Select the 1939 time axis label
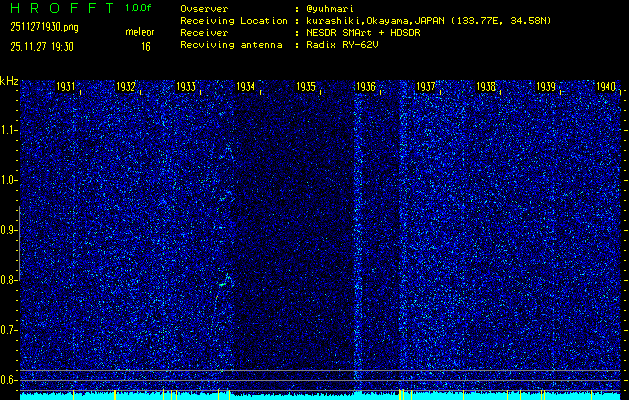Image resolution: width=629 pixels, height=400 pixels. pos(546,87)
